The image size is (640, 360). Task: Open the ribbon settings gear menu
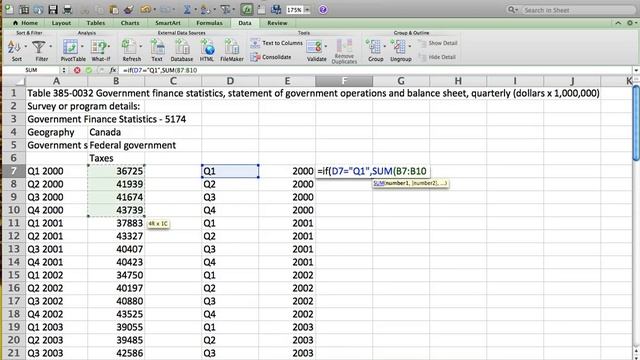click(631, 23)
